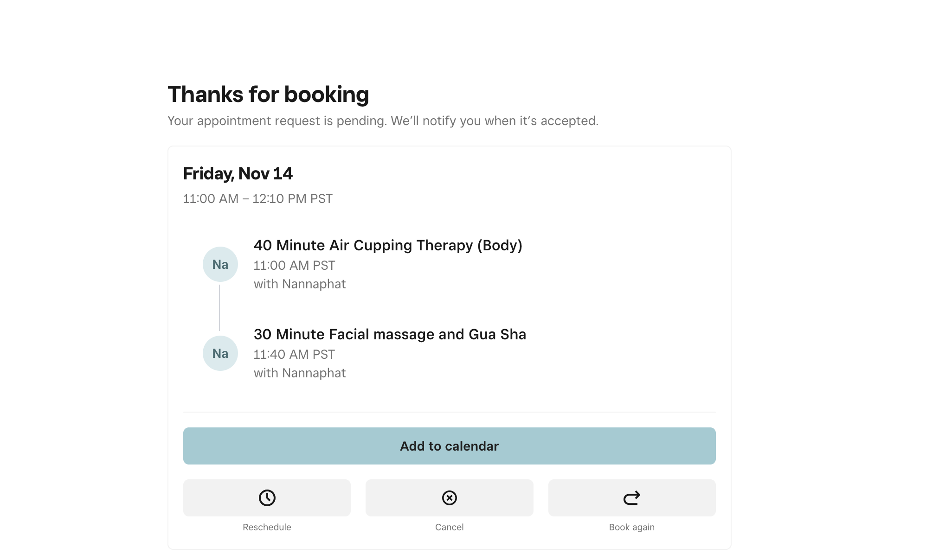
Task: Click the vertical line connecting the two avatars
Action: pyautogui.click(x=219, y=308)
